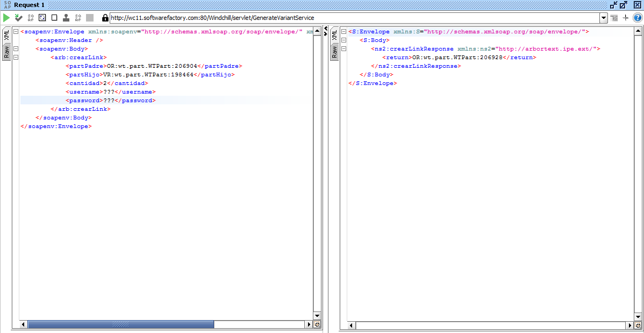Maximize the Request 1 window
The image size is (644, 333).
(624, 5)
